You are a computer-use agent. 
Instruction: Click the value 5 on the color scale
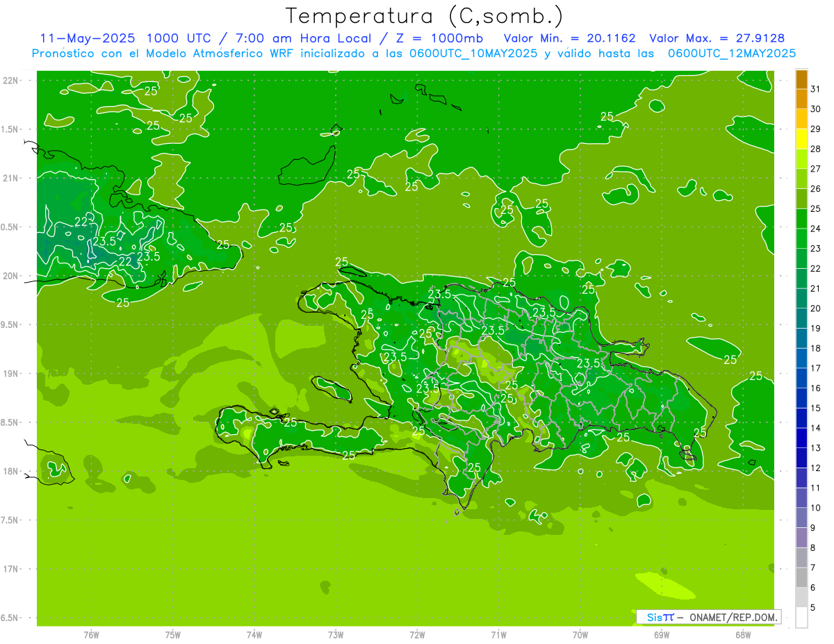coord(813,608)
